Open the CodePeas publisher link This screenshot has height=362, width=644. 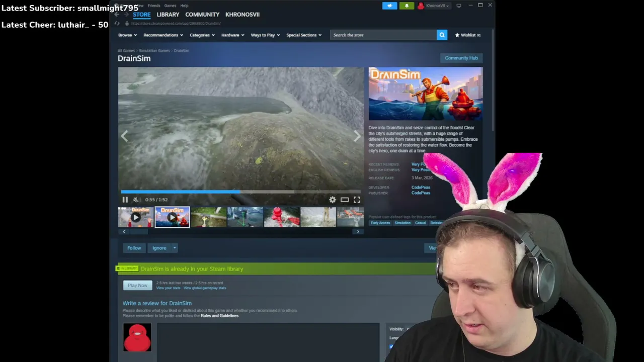click(x=421, y=193)
